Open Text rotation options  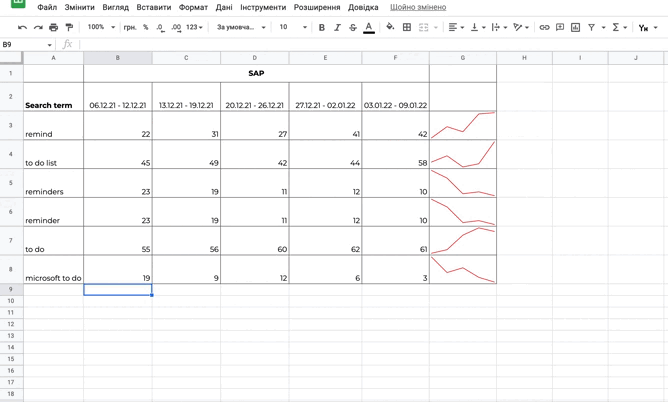point(521,27)
